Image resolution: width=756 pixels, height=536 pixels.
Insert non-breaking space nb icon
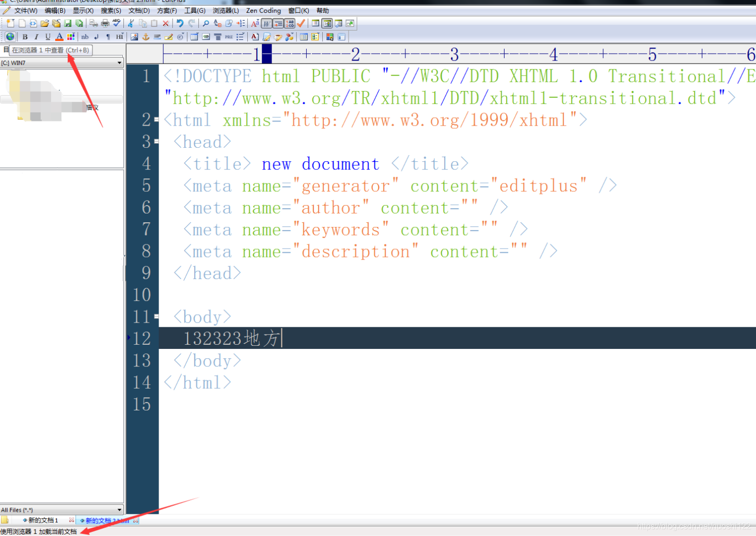(85, 37)
